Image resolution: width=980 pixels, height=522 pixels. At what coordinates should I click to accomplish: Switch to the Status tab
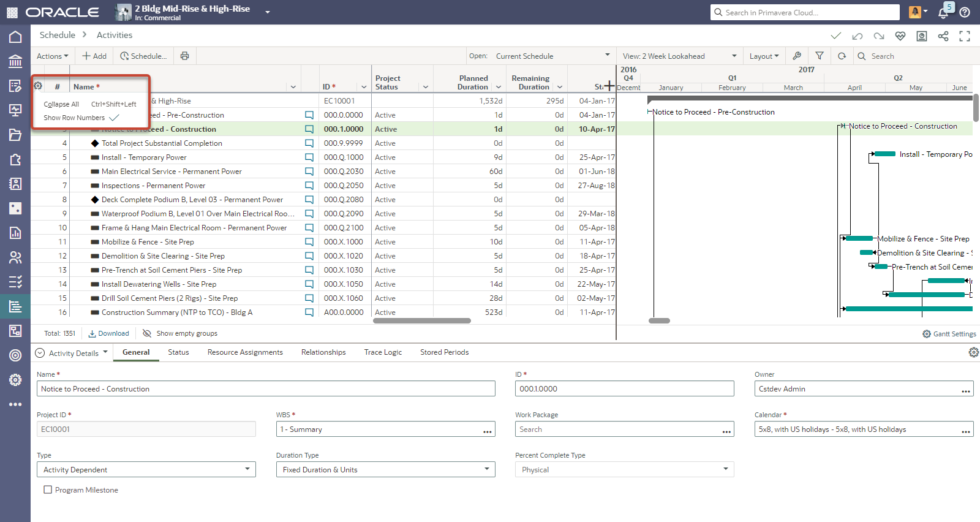click(x=178, y=352)
